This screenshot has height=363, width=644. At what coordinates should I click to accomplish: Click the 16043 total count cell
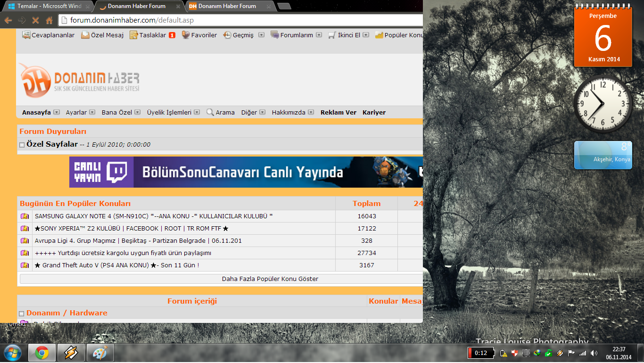tap(367, 216)
